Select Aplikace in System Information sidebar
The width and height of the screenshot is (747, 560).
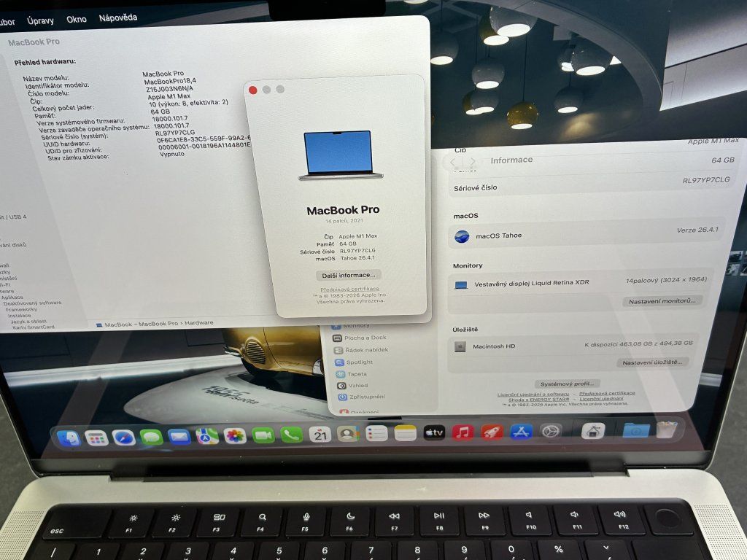tap(12, 297)
